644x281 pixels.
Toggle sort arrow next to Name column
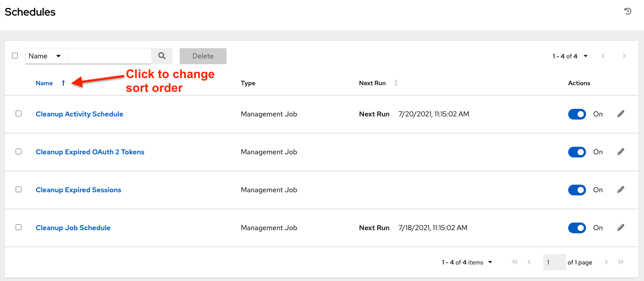point(63,83)
